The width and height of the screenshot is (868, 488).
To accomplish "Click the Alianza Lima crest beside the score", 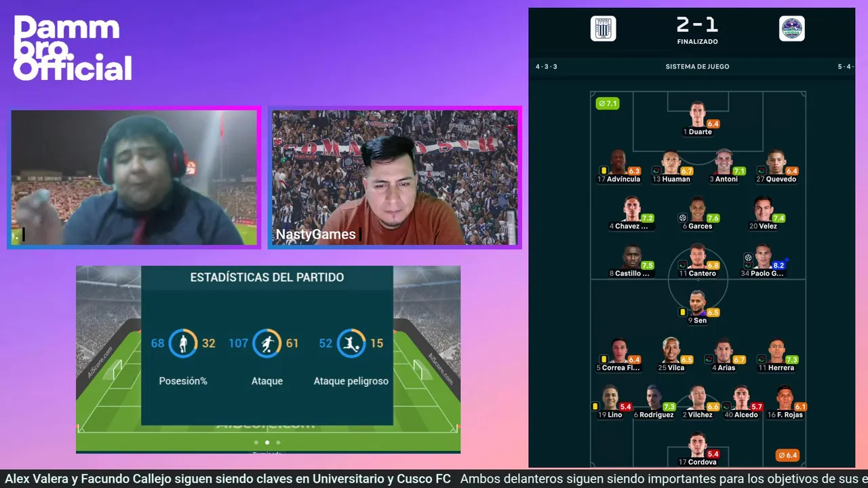I will [603, 28].
